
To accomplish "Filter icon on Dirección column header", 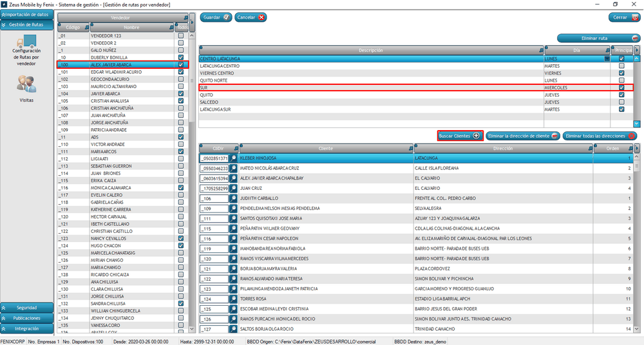I will click(591, 149).
